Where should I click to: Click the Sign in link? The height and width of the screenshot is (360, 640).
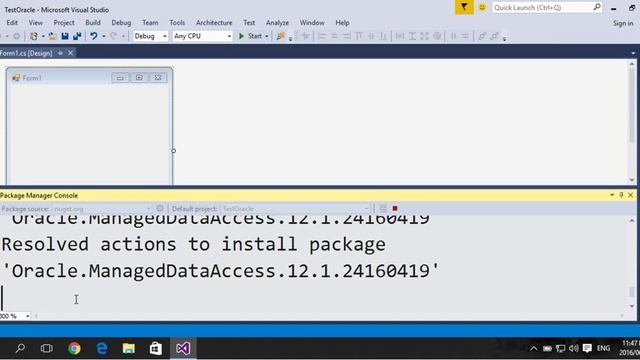[x=623, y=23]
